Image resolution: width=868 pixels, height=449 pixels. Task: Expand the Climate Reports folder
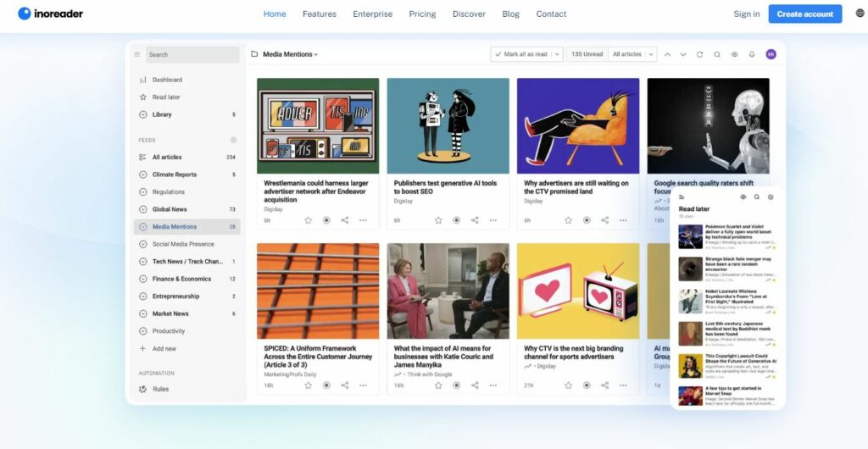pyautogui.click(x=142, y=175)
